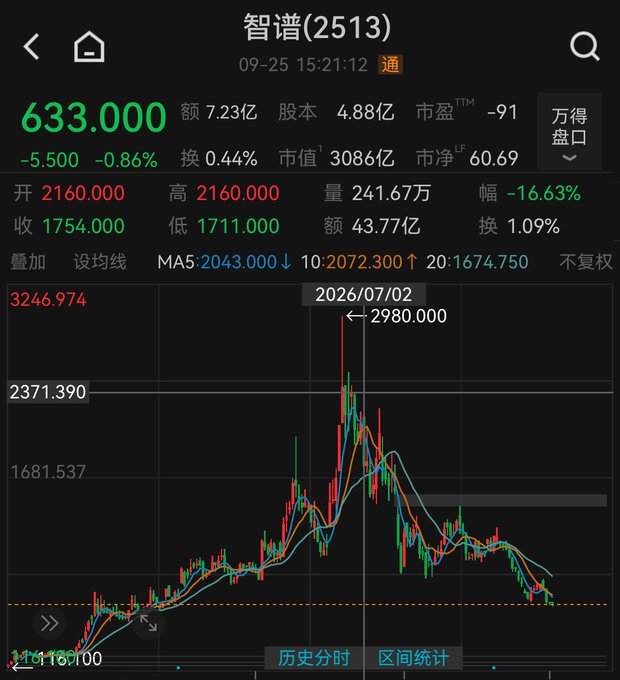Tap the market cap value 3086亿
This screenshot has height=680, width=620.
coord(362,158)
